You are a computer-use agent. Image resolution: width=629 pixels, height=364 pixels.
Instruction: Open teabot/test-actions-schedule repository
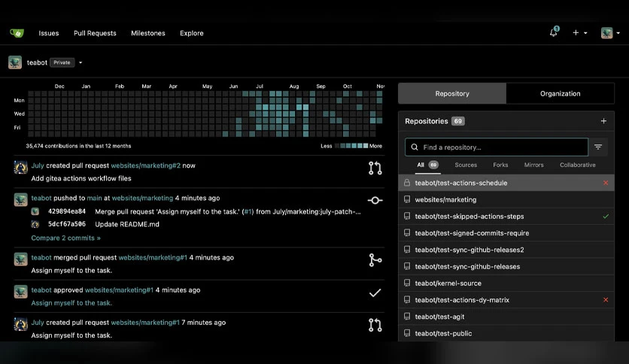[461, 183]
